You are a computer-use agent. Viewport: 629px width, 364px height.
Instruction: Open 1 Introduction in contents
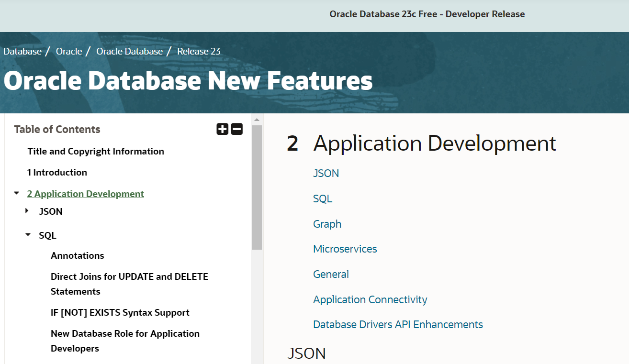pos(57,172)
